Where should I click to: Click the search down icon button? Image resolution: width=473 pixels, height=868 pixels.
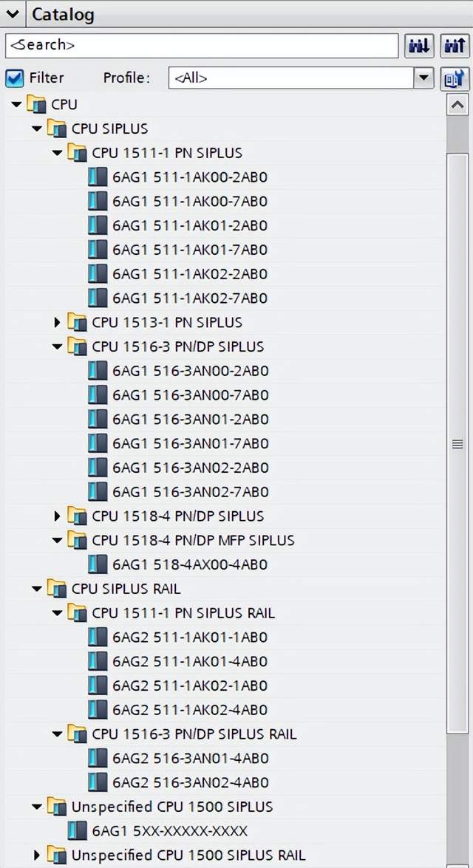[x=419, y=45]
